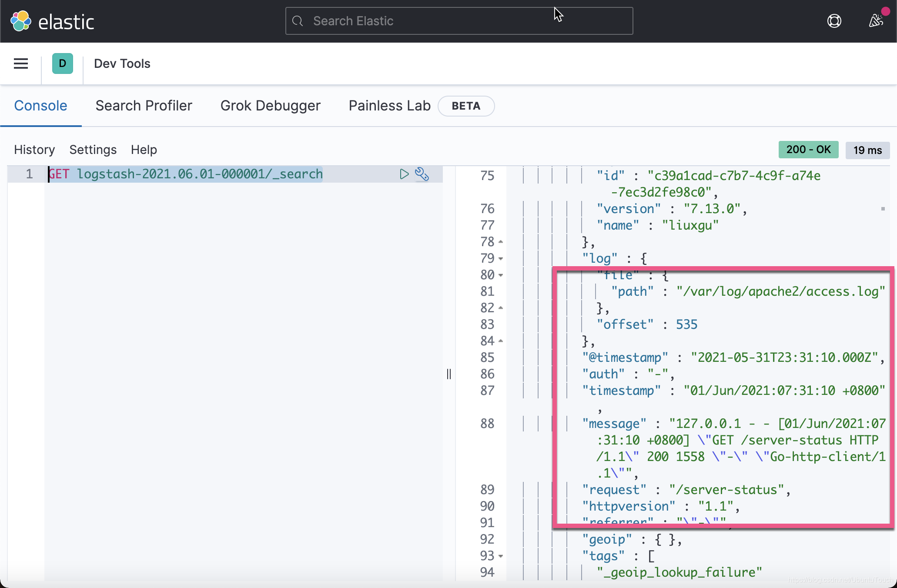Toggle the fold marker at line 84
Screen dimensions: 897x588
coord(501,341)
